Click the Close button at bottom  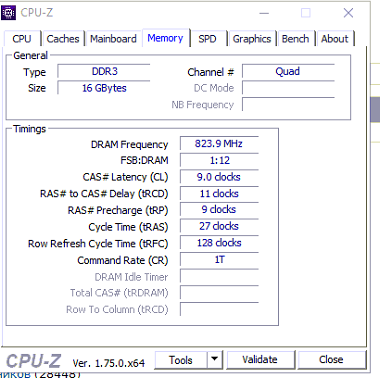tap(331, 360)
